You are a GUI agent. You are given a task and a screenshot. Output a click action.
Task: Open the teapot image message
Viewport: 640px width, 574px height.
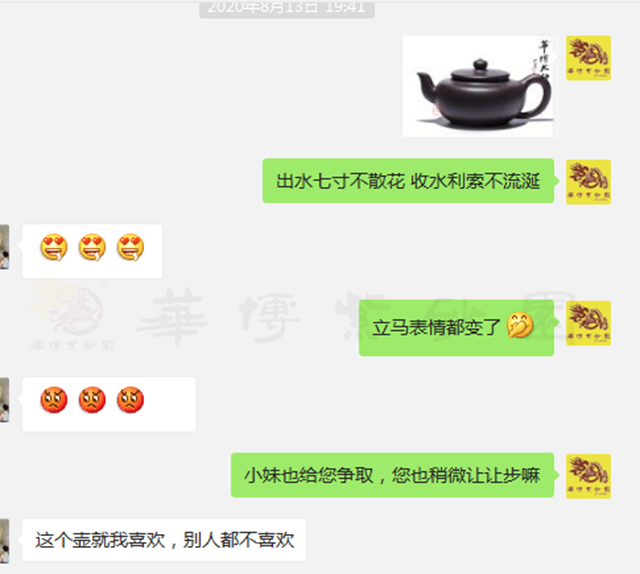478,86
